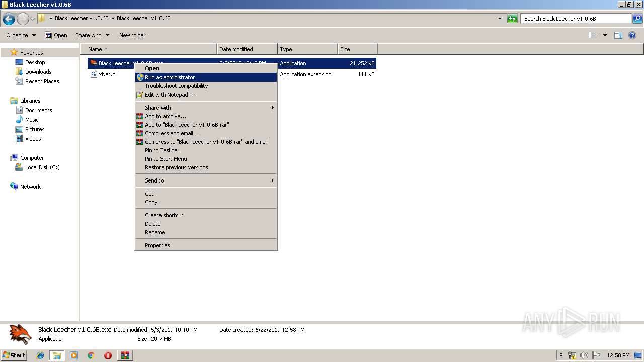Open the Share with toolbar dropdown
The image size is (644, 362).
point(92,35)
